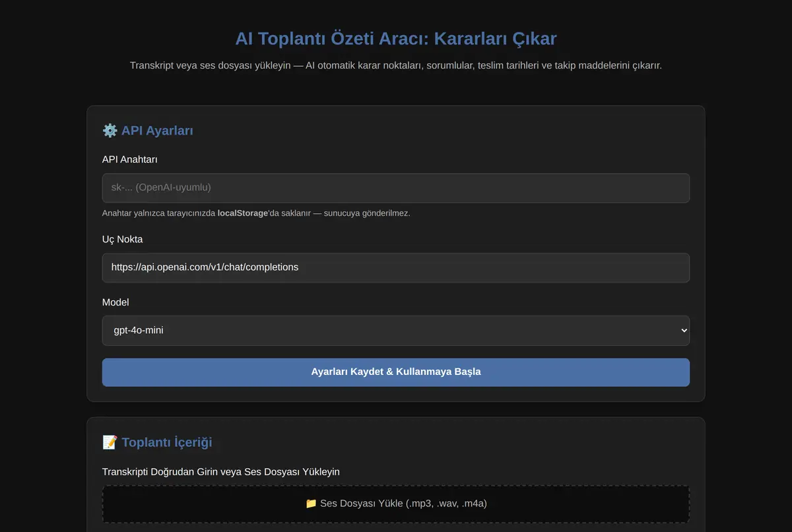Click the API Anahtarı input field
Viewport: 792px width, 532px height.
tap(396, 188)
